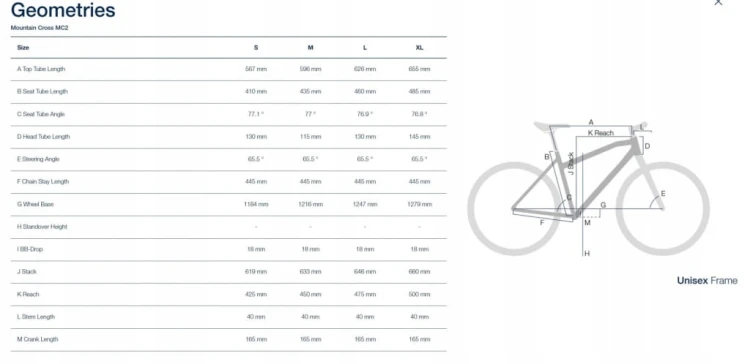Select the B Seat Tube Length row label

click(42, 91)
